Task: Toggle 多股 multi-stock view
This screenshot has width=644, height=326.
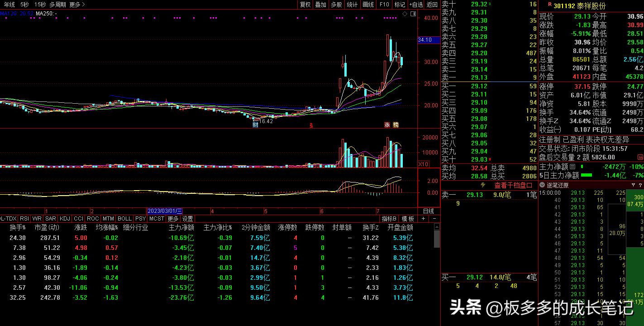Action: [335, 5]
